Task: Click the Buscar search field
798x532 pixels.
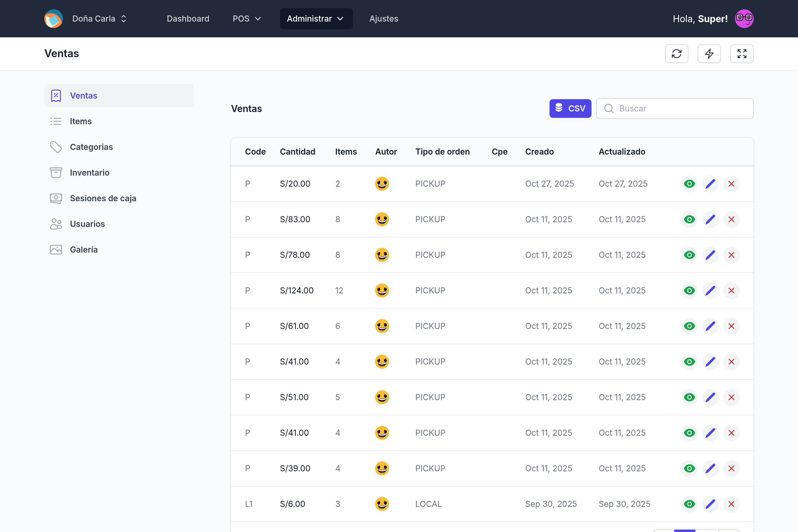Action: [x=675, y=108]
